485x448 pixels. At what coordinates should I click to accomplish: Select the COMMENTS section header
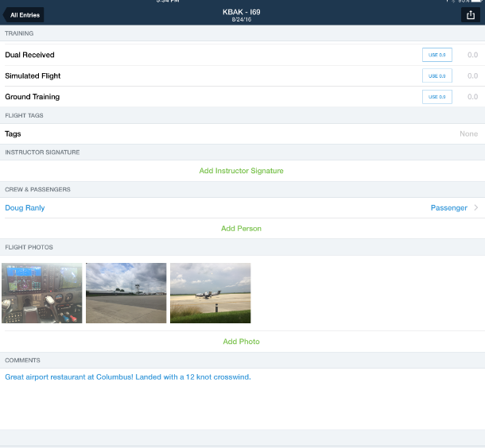pyautogui.click(x=22, y=361)
